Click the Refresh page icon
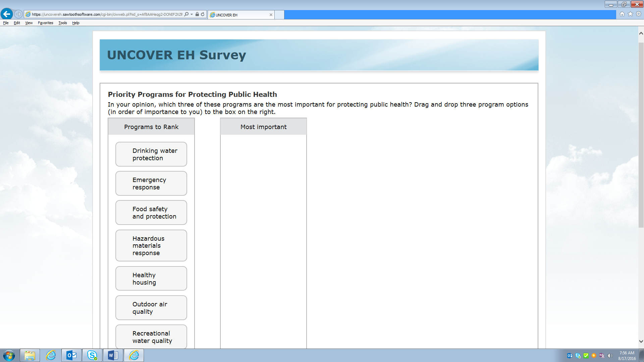Viewport: 644px width, 362px height. pyautogui.click(x=203, y=14)
